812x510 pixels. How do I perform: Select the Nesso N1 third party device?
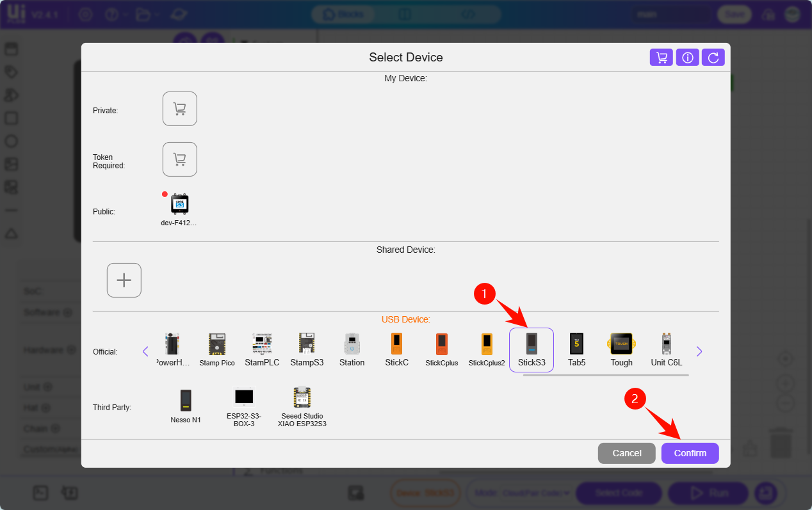point(186,406)
